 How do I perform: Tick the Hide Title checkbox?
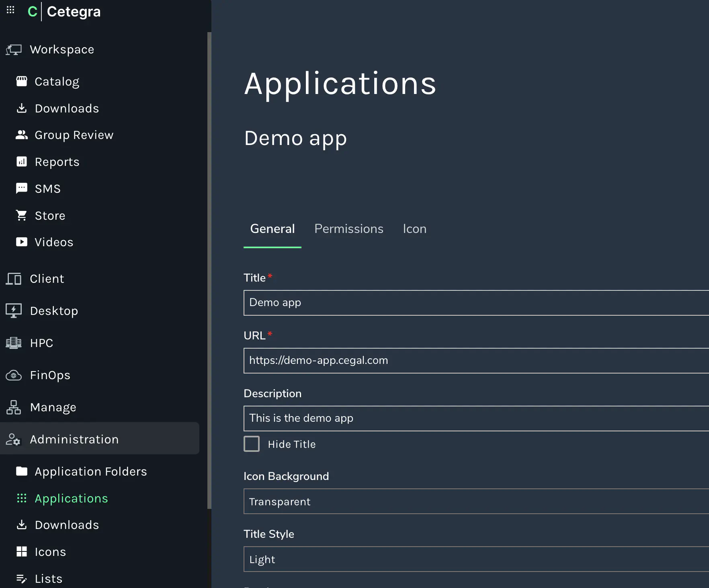[252, 444]
